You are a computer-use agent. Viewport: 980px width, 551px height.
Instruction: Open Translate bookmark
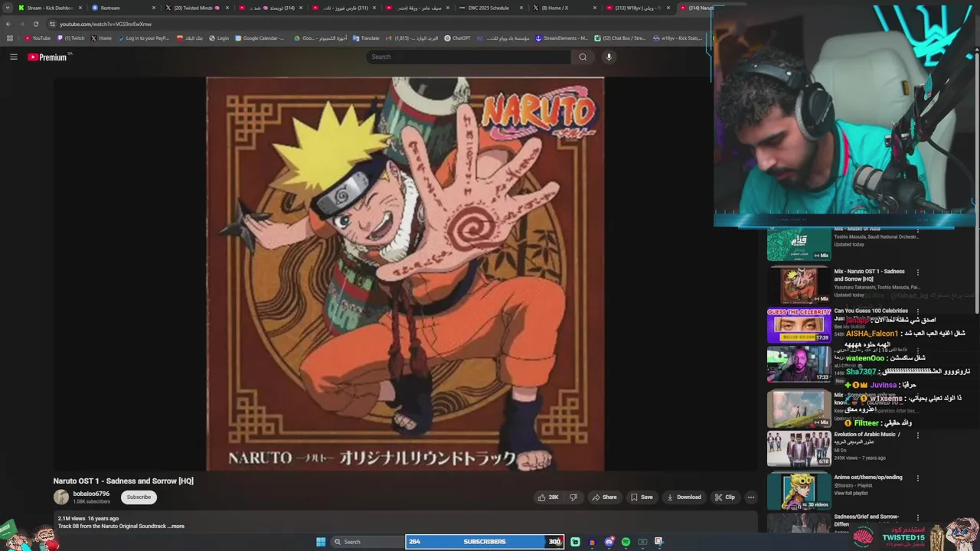(x=366, y=38)
